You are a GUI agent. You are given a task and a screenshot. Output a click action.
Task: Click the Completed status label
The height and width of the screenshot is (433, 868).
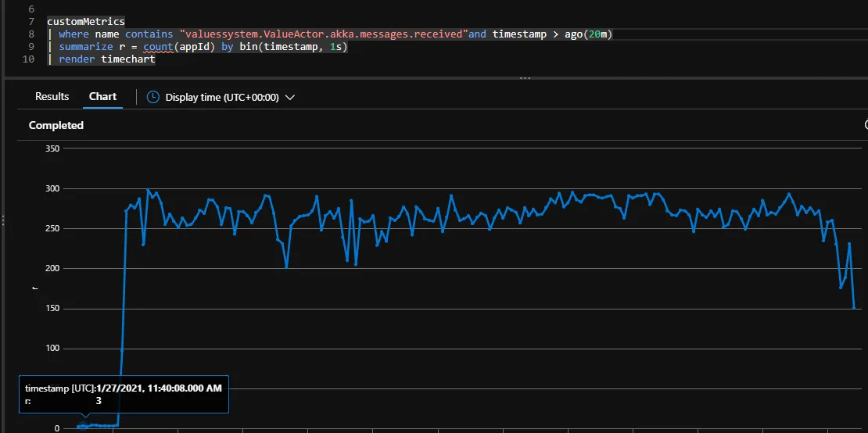pyautogui.click(x=56, y=126)
